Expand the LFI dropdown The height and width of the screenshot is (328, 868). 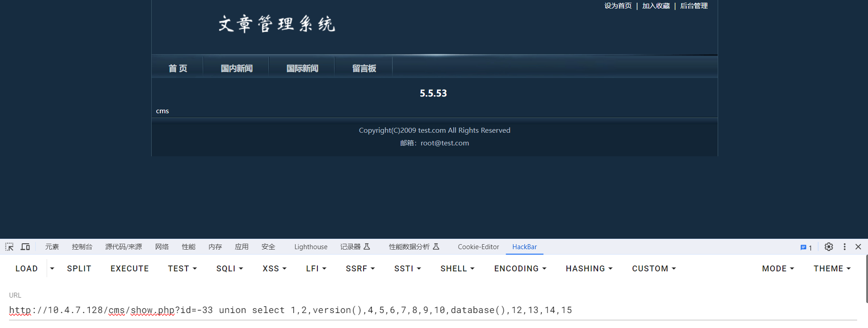click(x=316, y=269)
